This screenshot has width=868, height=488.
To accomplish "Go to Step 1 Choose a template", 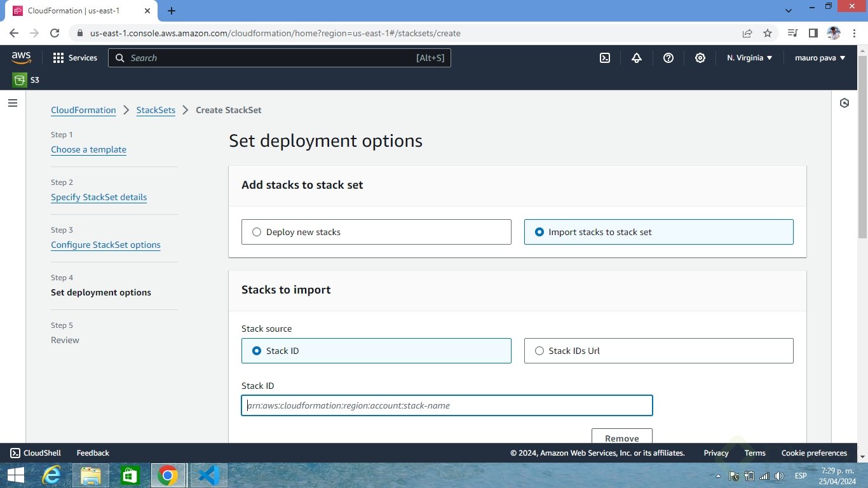I will [x=88, y=149].
